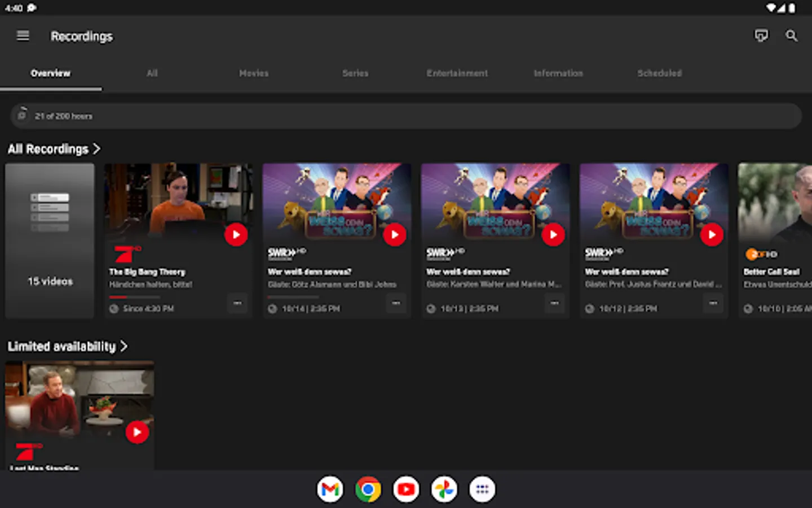Viewport: 812px width, 508px height.
Task: Click the '10/12 | 2:35 PM' timestamp
Action: pos(628,309)
